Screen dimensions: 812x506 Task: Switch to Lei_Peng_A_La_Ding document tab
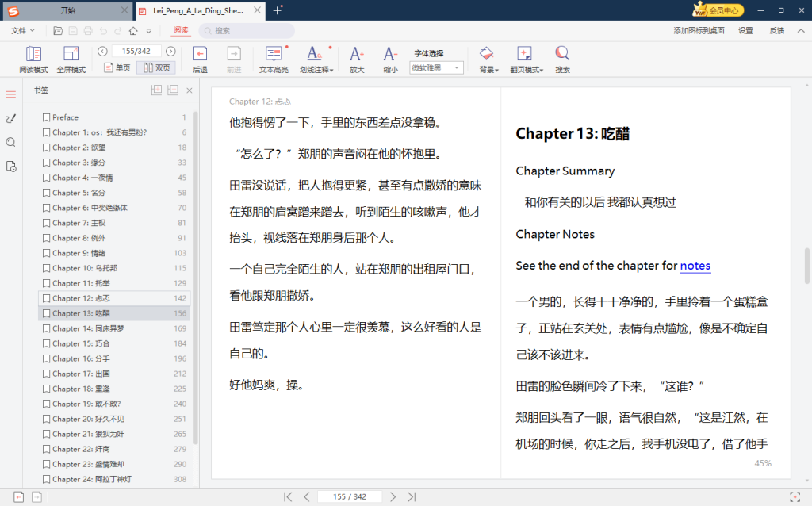(x=199, y=10)
